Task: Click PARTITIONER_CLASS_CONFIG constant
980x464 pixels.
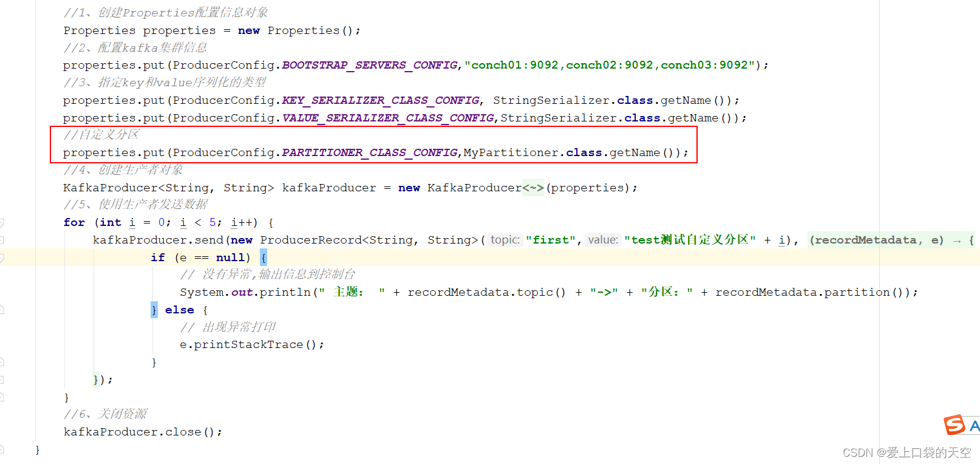Action: click(x=370, y=152)
